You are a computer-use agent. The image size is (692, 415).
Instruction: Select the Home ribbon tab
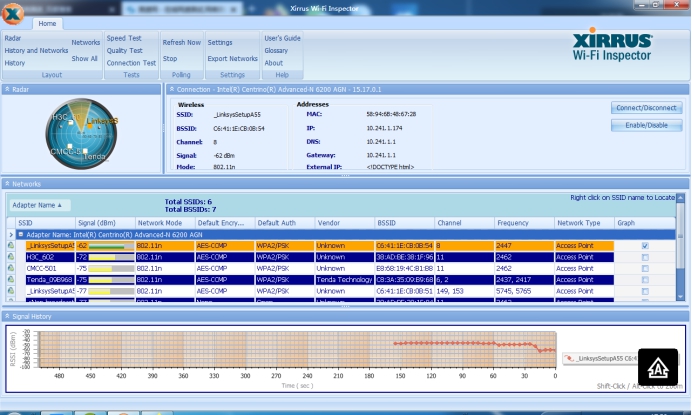pos(47,23)
